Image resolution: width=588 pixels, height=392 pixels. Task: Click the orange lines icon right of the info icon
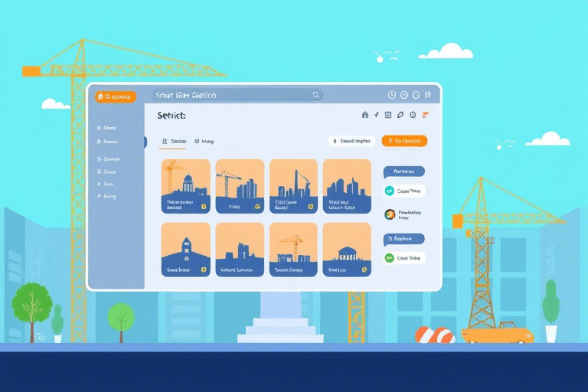point(425,115)
